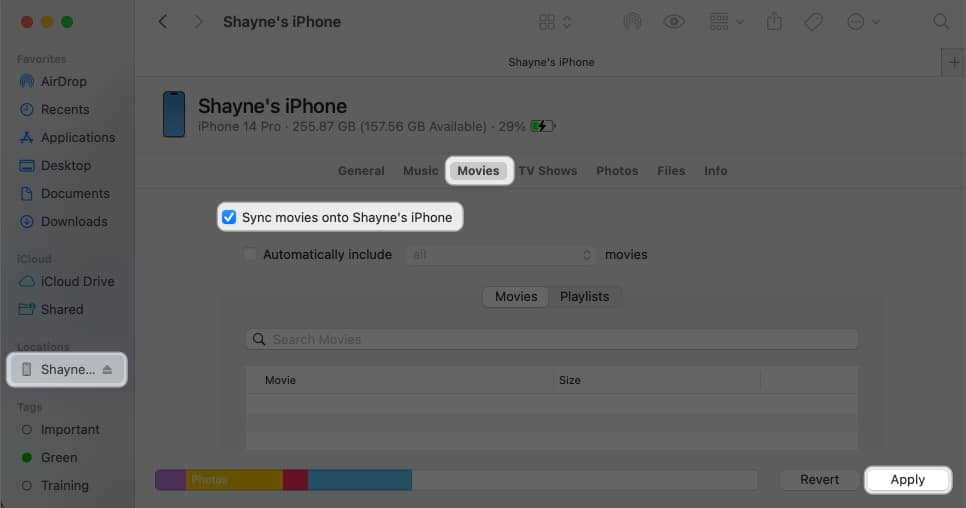Switch to the Movies tab
This screenshot has height=508, width=966.
pyautogui.click(x=478, y=171)
